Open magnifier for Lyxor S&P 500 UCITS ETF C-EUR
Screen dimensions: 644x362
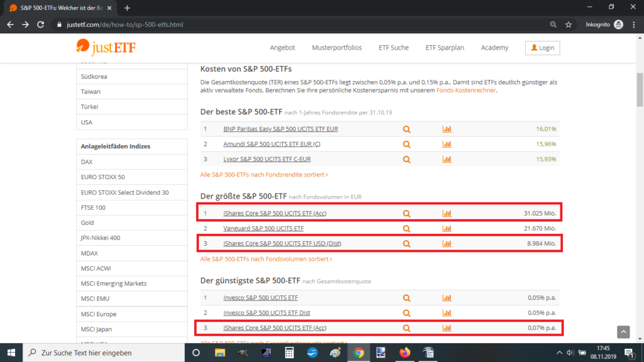(x=406, y=160)
